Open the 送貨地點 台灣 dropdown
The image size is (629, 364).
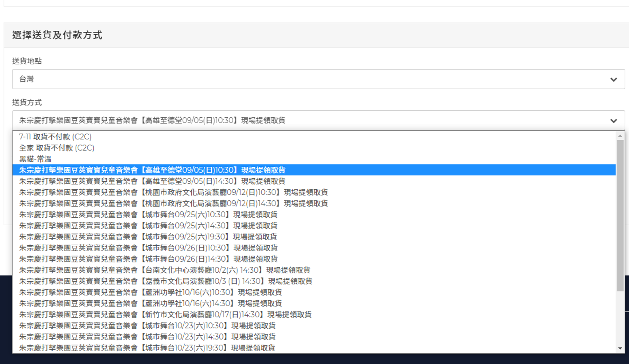tap(313, 79)
